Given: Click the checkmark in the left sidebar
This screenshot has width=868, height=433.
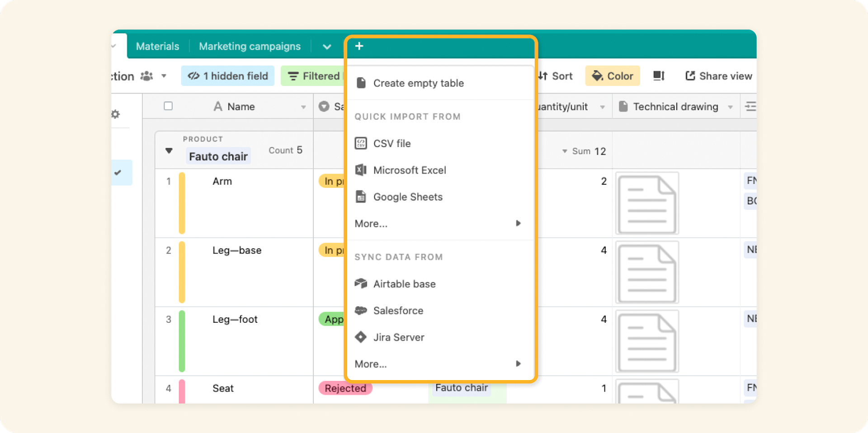Looking at the screenshot, I should click(118, 172).
